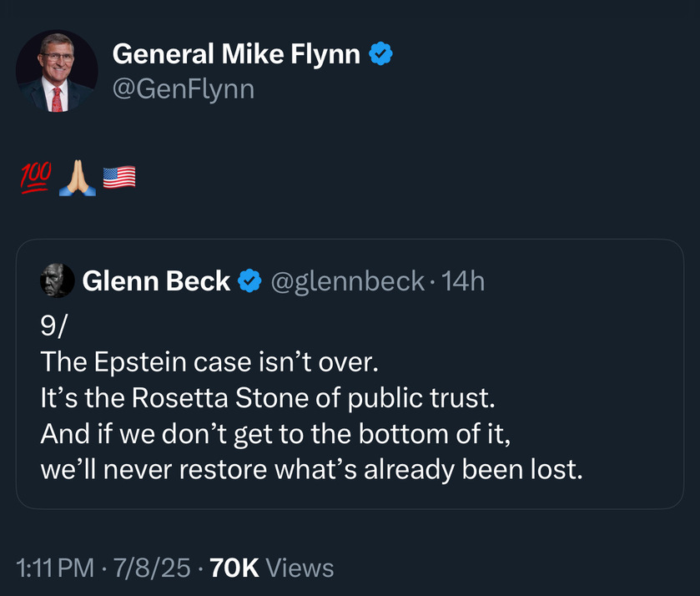Open Glenn Beck's small avatar

(x=58, y=280)
